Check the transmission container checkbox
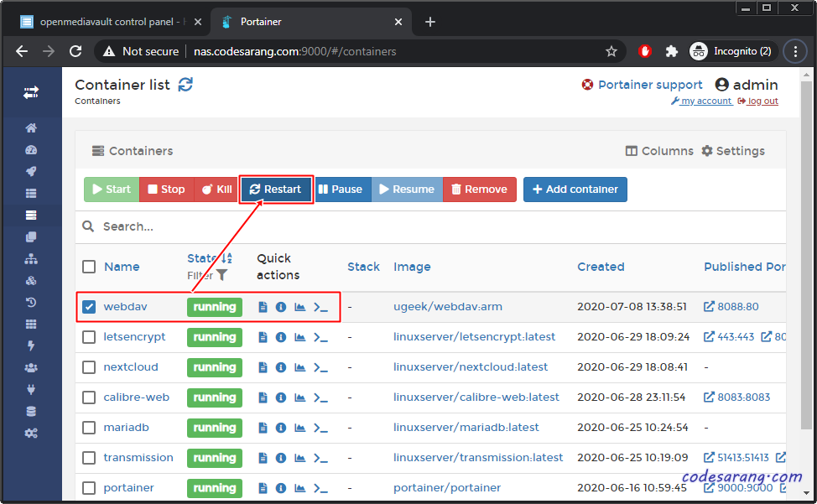817x504 pixels. (89, 458)
